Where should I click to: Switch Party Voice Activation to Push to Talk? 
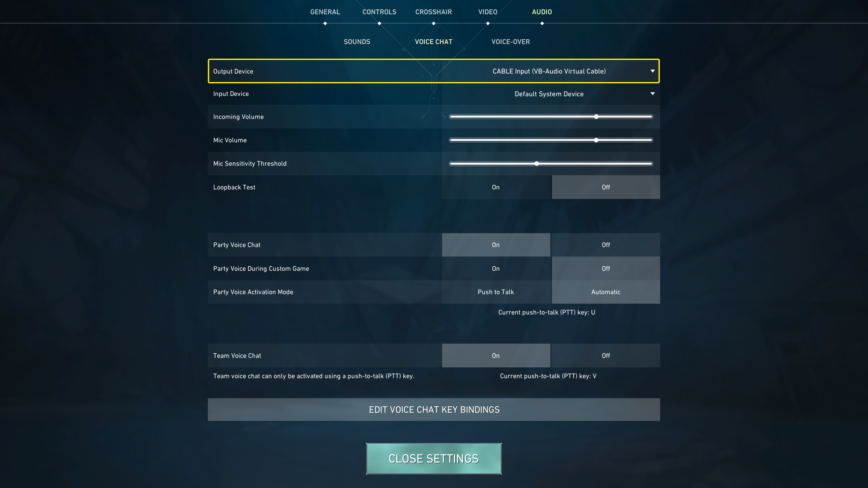(x=495, y=291)
